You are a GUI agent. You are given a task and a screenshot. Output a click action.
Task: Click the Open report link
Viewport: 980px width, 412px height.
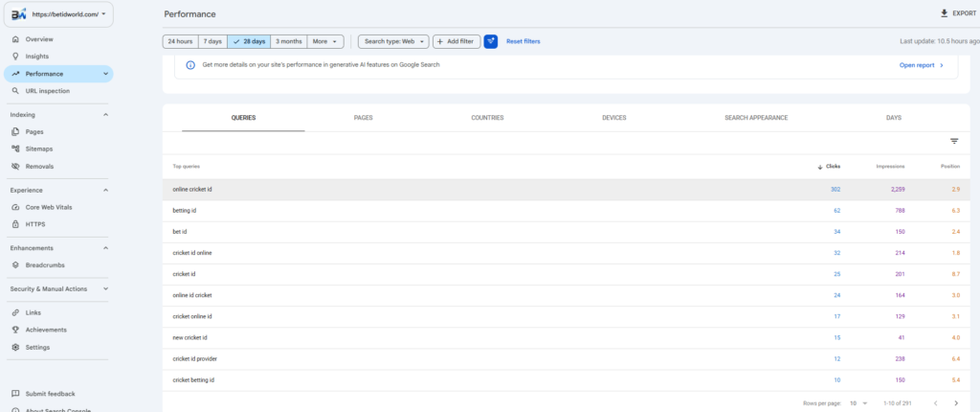click(x=922, y=65)
